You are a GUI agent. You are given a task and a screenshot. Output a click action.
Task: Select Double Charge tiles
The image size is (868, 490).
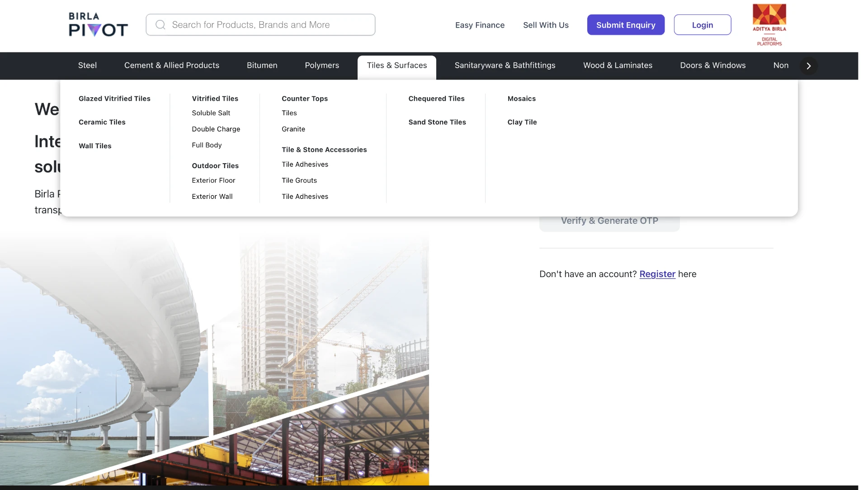pyautogui.click(x=216, y=129)
